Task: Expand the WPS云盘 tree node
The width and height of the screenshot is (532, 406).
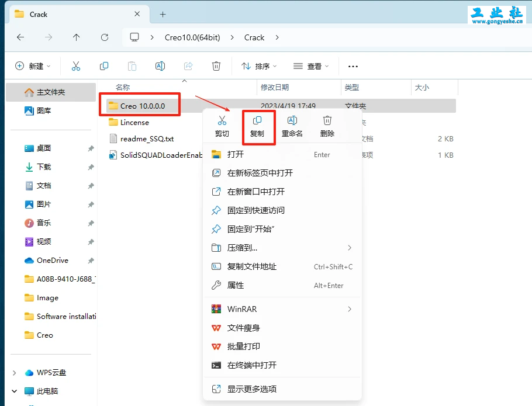Action: point(14,373)
